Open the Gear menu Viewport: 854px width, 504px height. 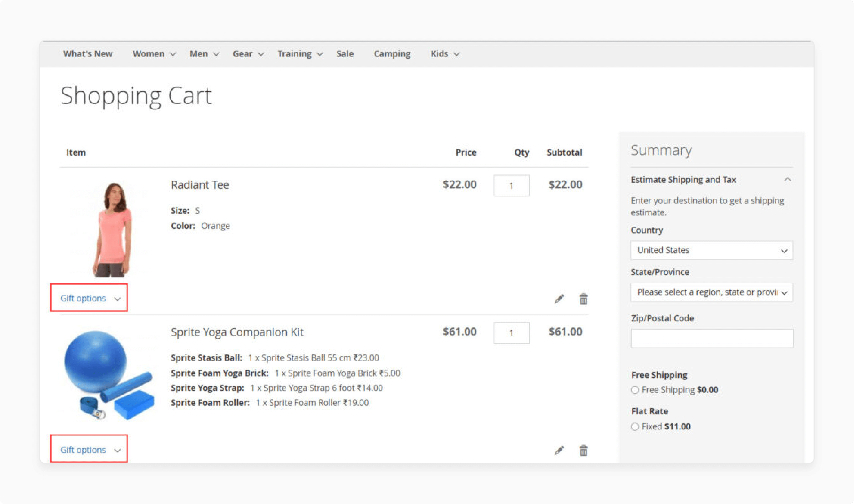tap(248, 54)
